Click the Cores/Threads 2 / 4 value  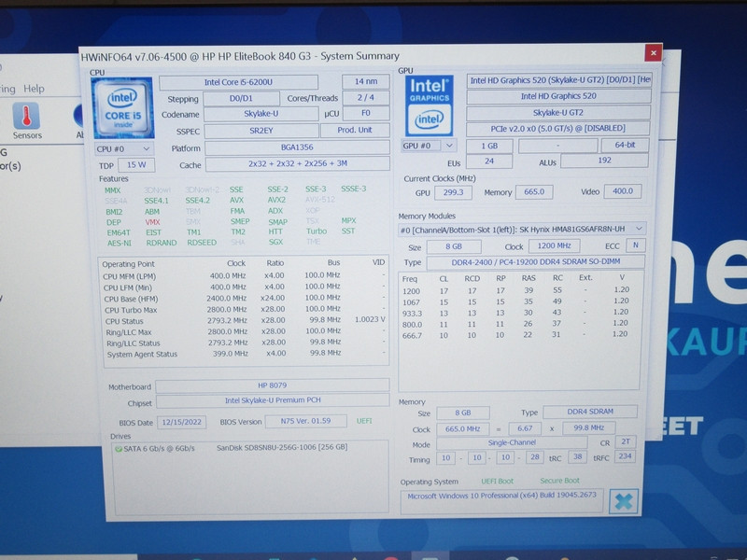tap(366, 98)
